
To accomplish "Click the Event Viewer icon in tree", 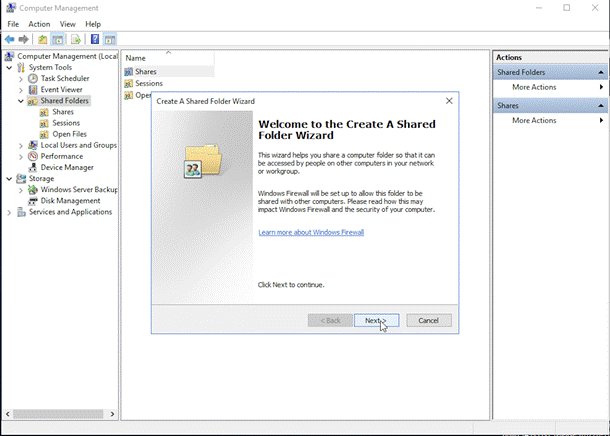I will 33,89.
